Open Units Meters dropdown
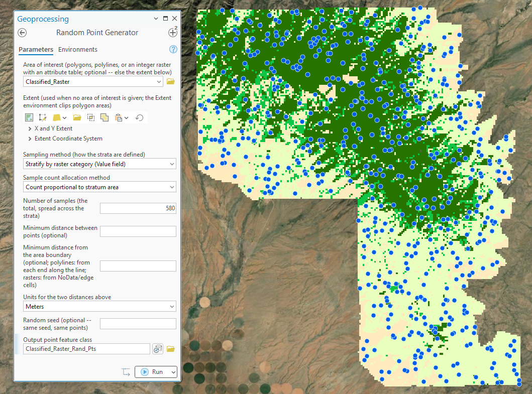This screenshot has width=532, height=394. [x=172, y=307]
